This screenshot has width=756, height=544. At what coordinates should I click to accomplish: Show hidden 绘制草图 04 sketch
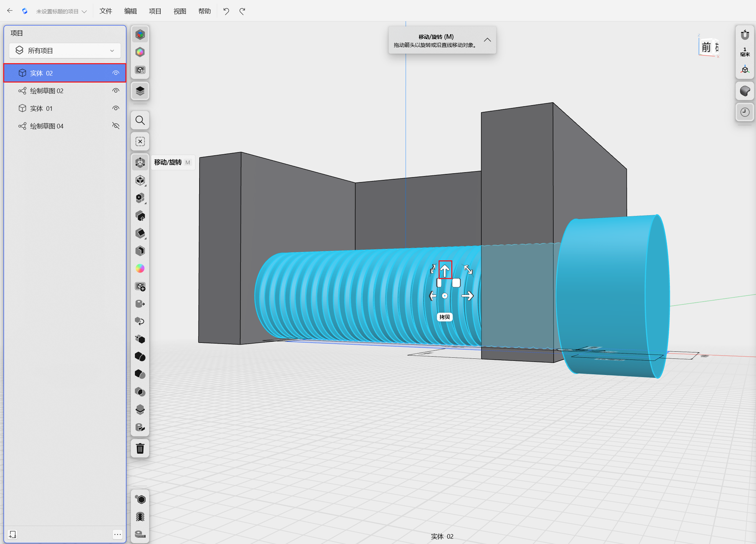[x=115, y=126]
